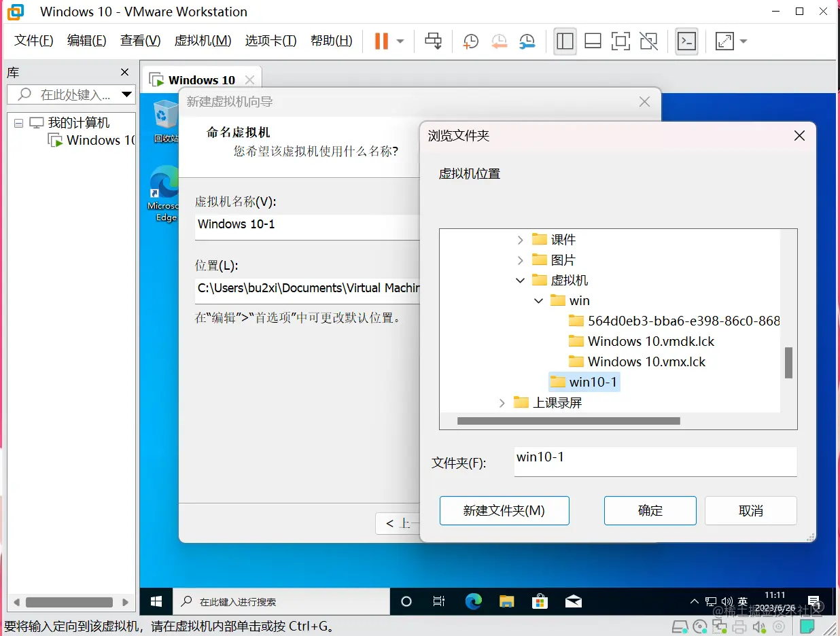
Task: Select the 图片 folder
Action: coord(554,260)
